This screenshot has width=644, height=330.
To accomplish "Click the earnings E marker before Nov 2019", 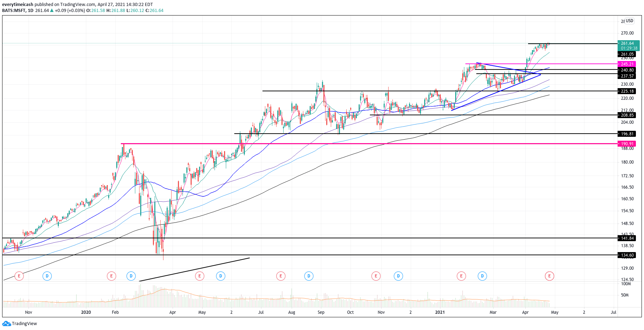I will (19, 276).
